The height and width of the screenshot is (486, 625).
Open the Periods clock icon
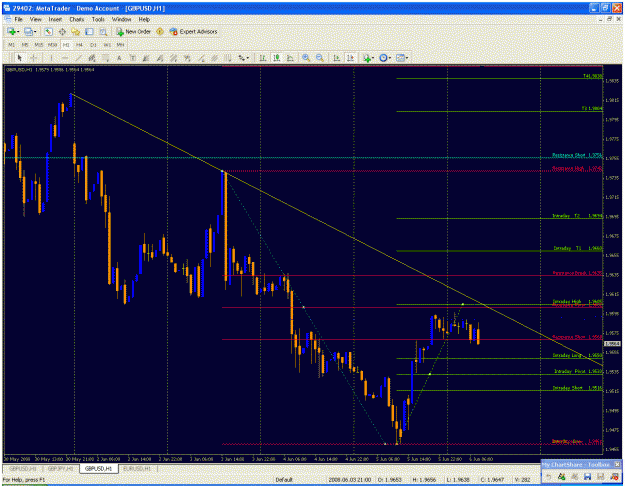click(383, 58)
